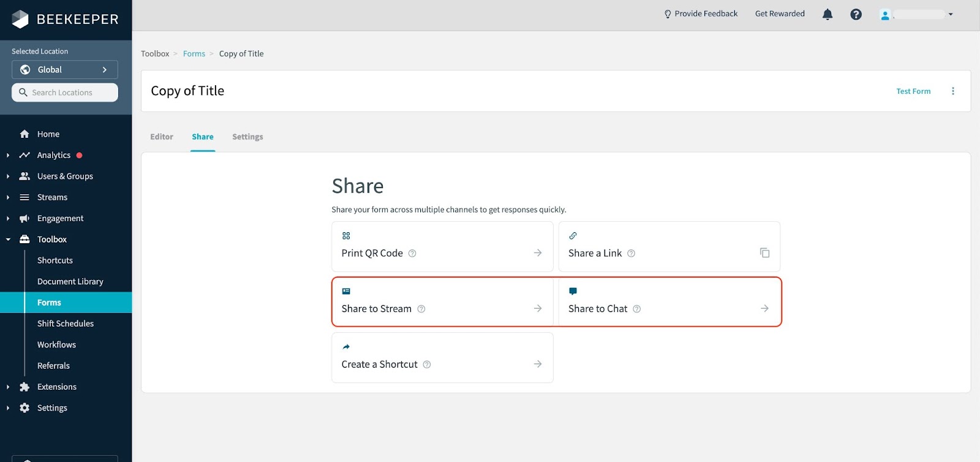Click the chat bubble icon on Share to Chat
The image size is (980, 462).
(573, 291)
